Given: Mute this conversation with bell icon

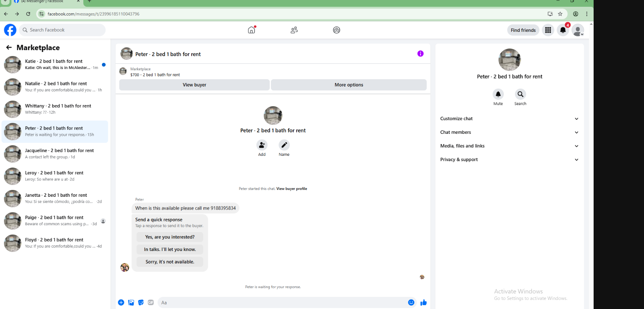Looking at the screenshot, I should point(498,94).
